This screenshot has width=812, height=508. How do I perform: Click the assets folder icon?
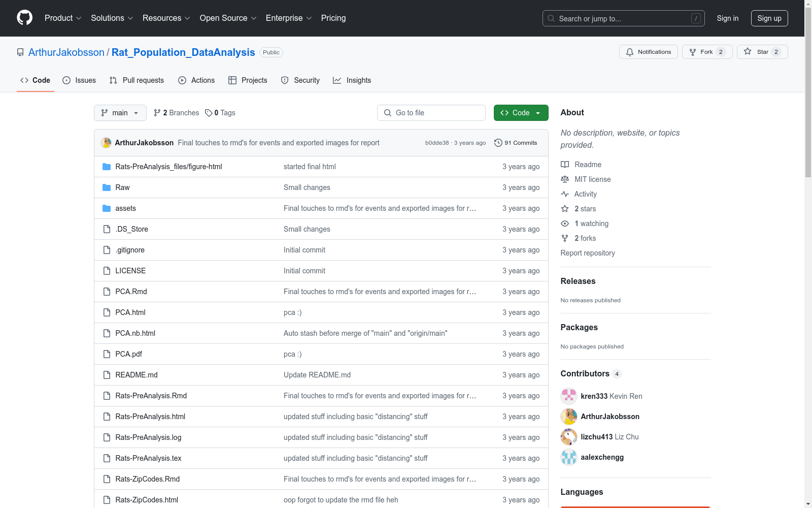pyautogui.click(x=107, y=208)
